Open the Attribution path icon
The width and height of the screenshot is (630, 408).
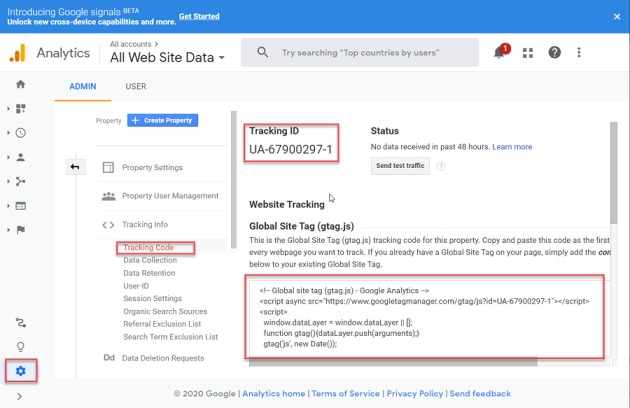pyautogui.click(x=20, y=323)
